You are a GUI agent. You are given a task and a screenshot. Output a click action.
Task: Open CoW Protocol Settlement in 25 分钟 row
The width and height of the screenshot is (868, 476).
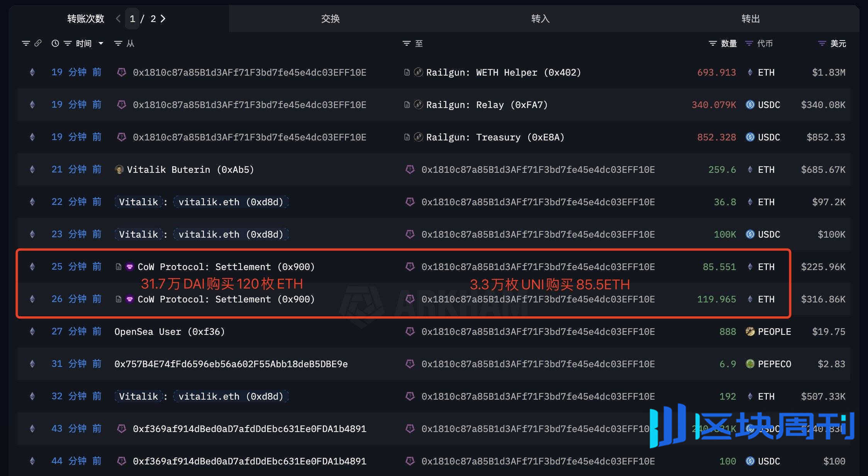coord(226,267)
